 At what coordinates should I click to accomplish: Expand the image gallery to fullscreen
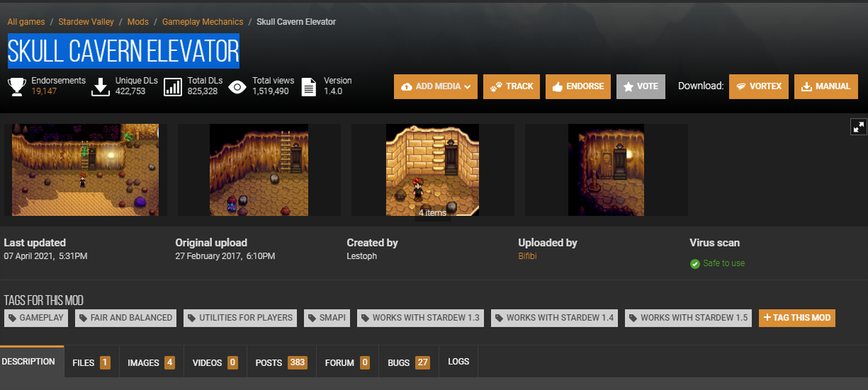pyautogui.click(x=859, y=127)
